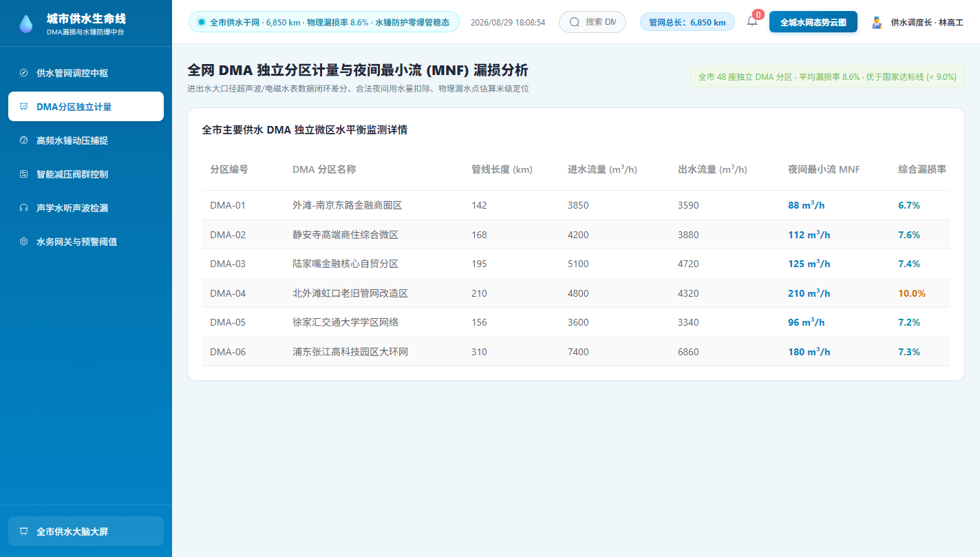Click the orange 10.0% leakage rate
The image size is (980, 557).
tap(912, 293)
